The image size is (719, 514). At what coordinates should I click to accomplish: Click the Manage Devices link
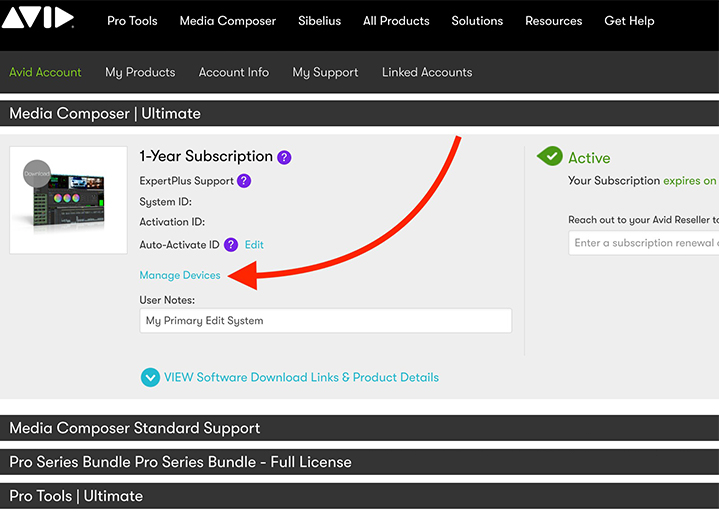coord(180,275)
